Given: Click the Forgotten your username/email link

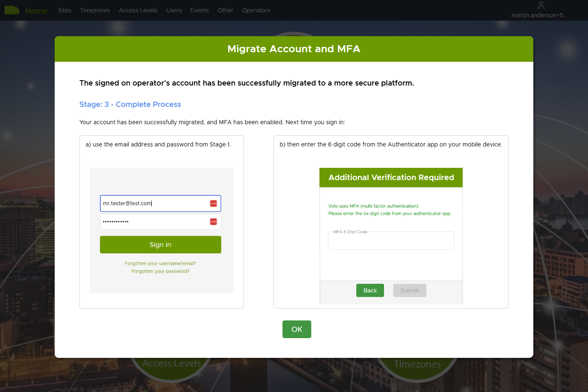Looking at the screenshot, I should [160, 264].
